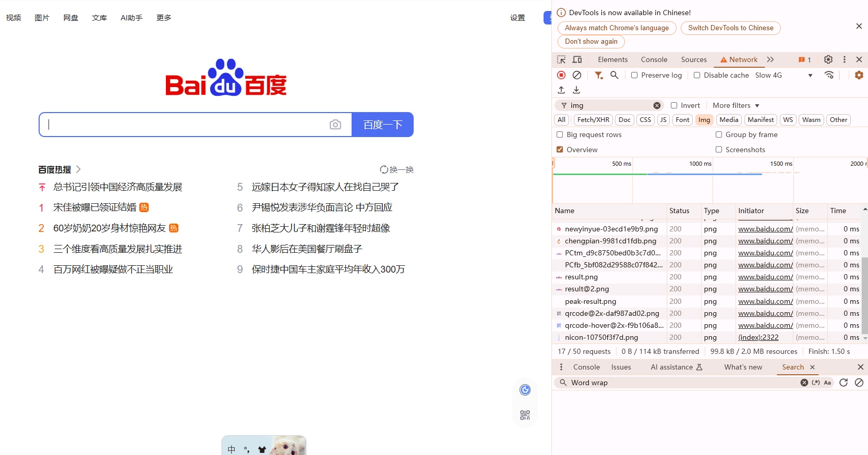The height and width of the screenshot is (455, 868).
Task: Open hot topic 宋佳被曝已领证结婚
Action: coord(95,207)
